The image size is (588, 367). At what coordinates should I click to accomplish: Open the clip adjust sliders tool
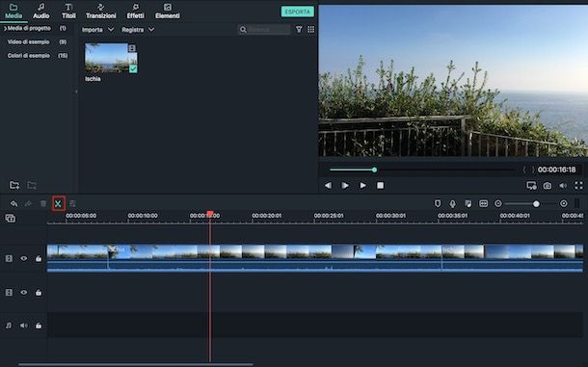(x=72, y=203)
